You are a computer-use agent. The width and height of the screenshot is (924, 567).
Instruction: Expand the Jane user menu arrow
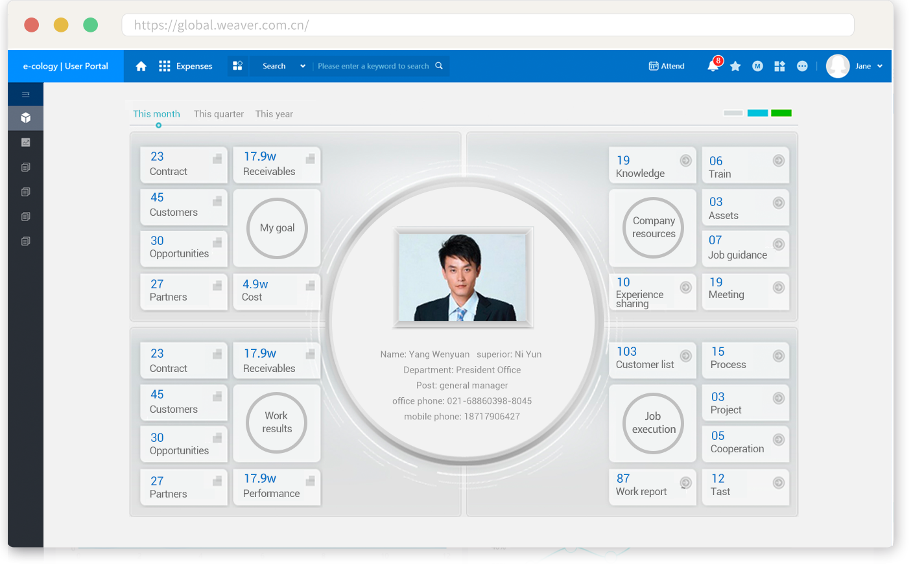pos(880,66)
